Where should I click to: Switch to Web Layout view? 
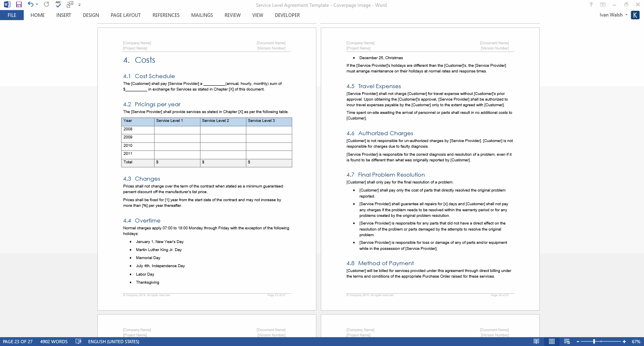click(567, 342)
